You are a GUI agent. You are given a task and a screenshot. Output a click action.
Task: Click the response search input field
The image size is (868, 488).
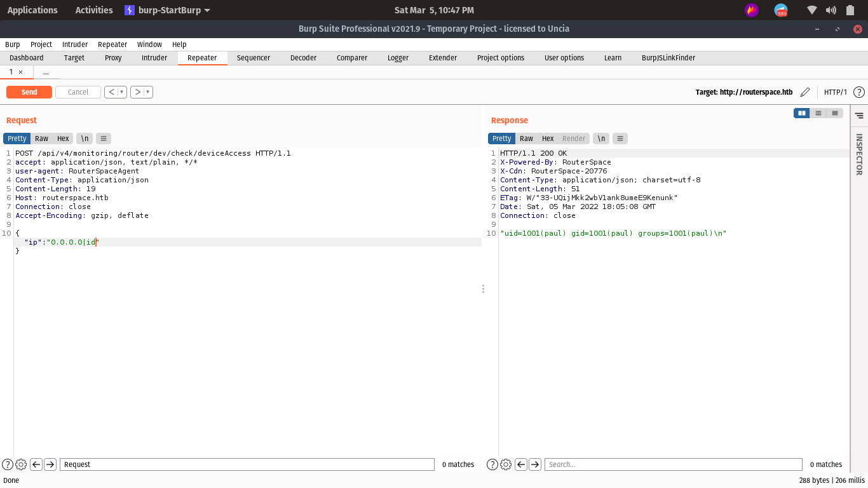click(x=673, y=464)
